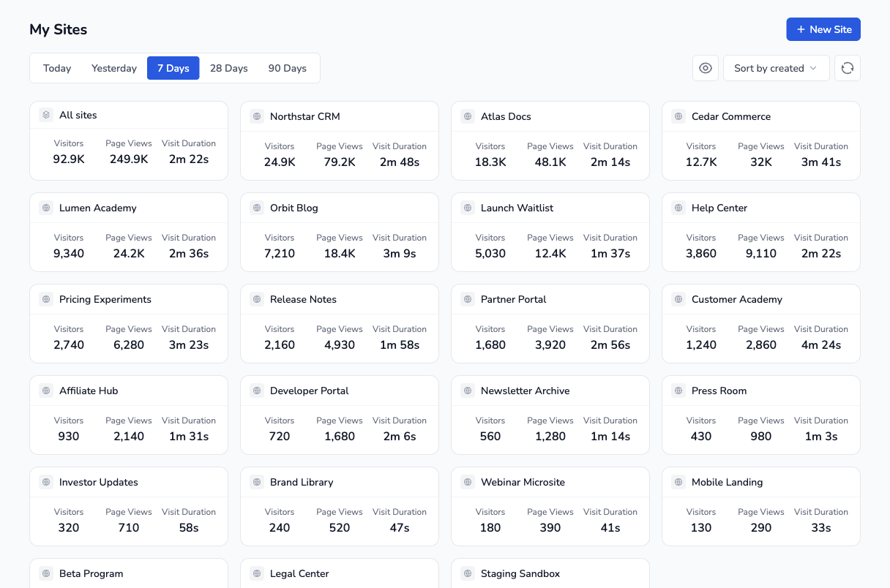Select the 90 Days range

(x=288, y=68)
